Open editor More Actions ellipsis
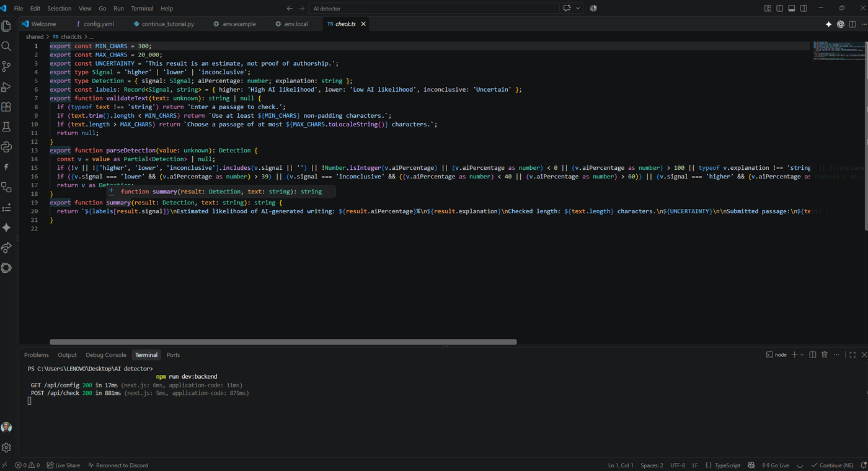 [x=864, y=24]
